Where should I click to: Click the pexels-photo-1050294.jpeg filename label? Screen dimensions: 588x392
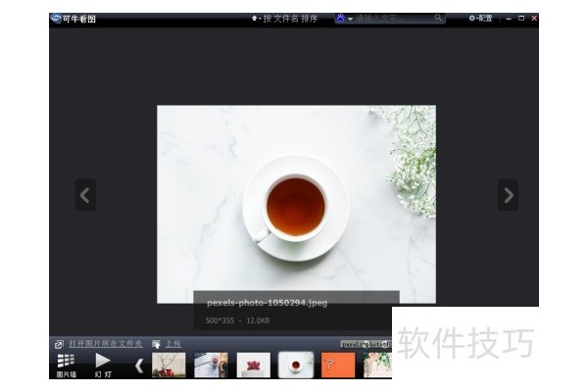(x=267, y=303)
